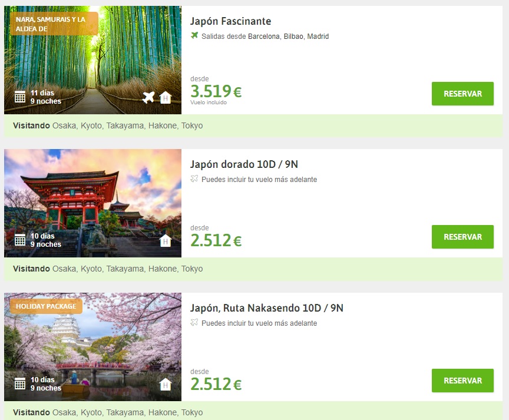Click RESERVAR for Japón dorado 10D / 9N
Screen dimensions: 509x420
click(x=462, y=237)
